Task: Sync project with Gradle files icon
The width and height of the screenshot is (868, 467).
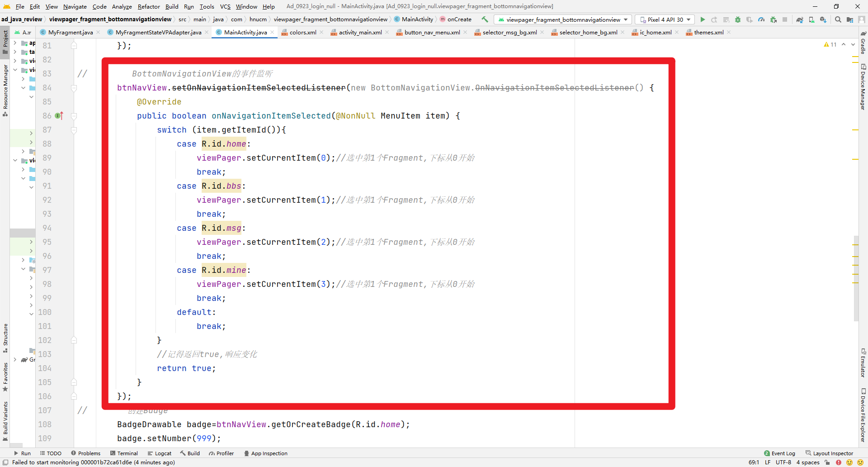Action: pyautogui.click(x=800, y=19)
